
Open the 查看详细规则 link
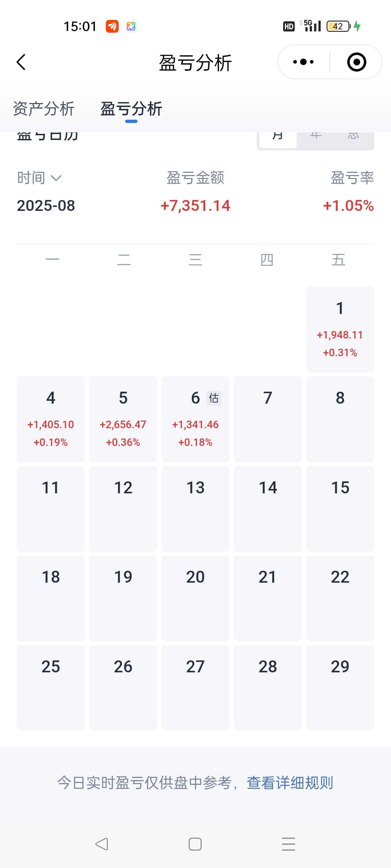290,783
